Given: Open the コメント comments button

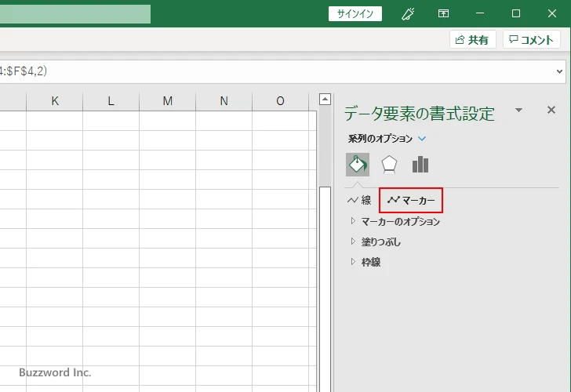Looking at the screenshot, I should point(531,40).
